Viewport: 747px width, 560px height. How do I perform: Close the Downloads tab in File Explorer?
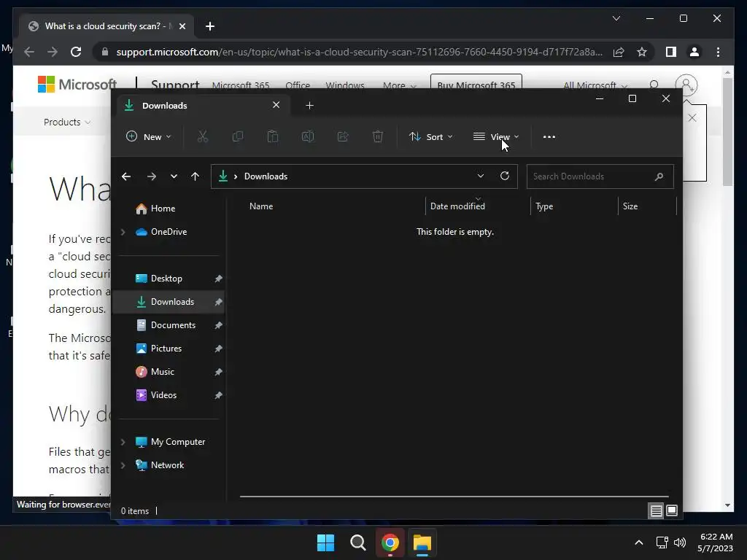coord(276,105)
